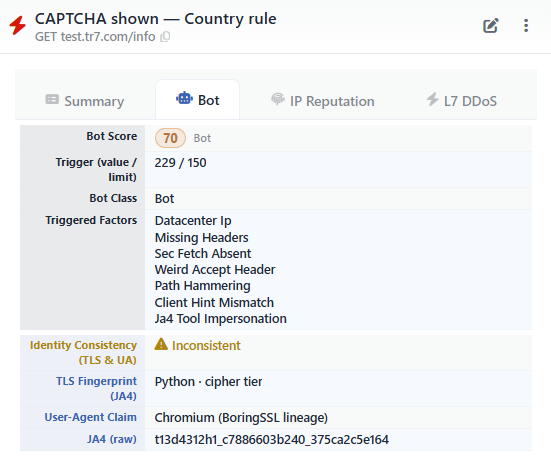The width and height of the screenshot is (551, 464).
Task: Click the GET test.tr7.com/info request text
Action: click(x=95, y=37)
